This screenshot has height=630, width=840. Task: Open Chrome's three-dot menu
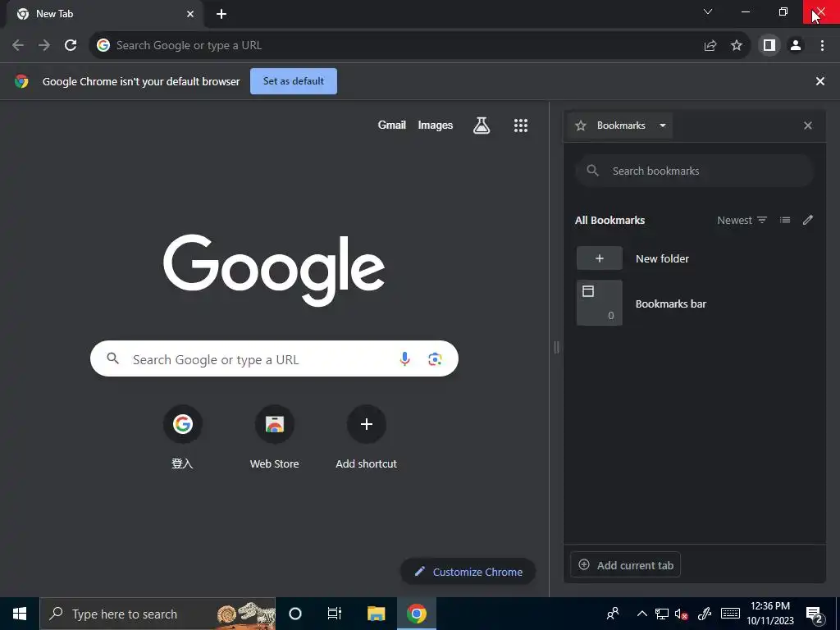[x=822, y=46]
